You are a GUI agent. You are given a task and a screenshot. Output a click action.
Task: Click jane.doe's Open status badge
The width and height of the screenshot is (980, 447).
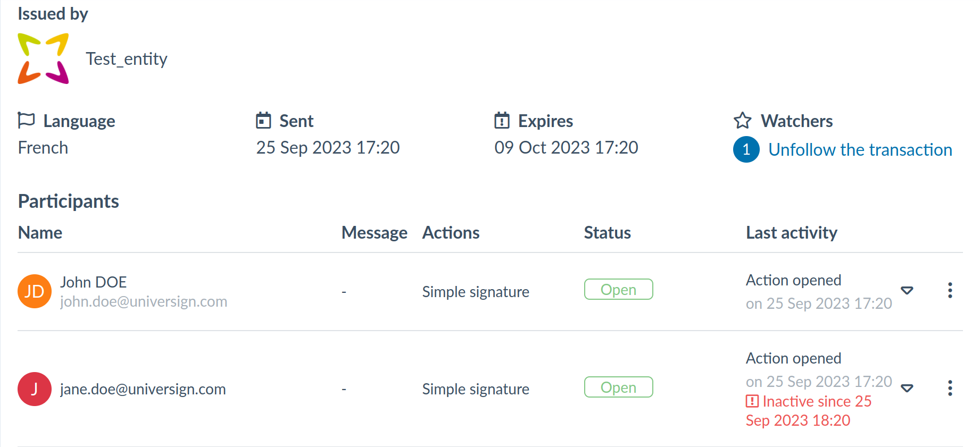pyautogui.click(x=618, y=387)
